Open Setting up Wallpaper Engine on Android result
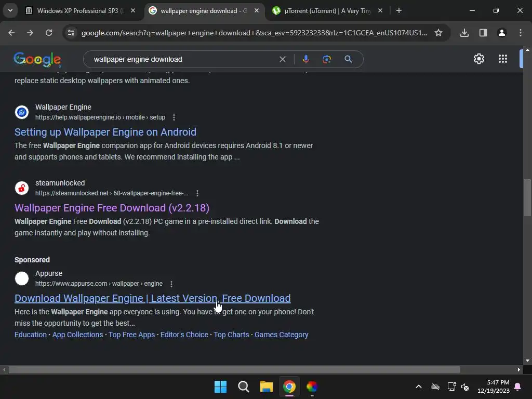532x399 pixels. (x=105, y=132)
